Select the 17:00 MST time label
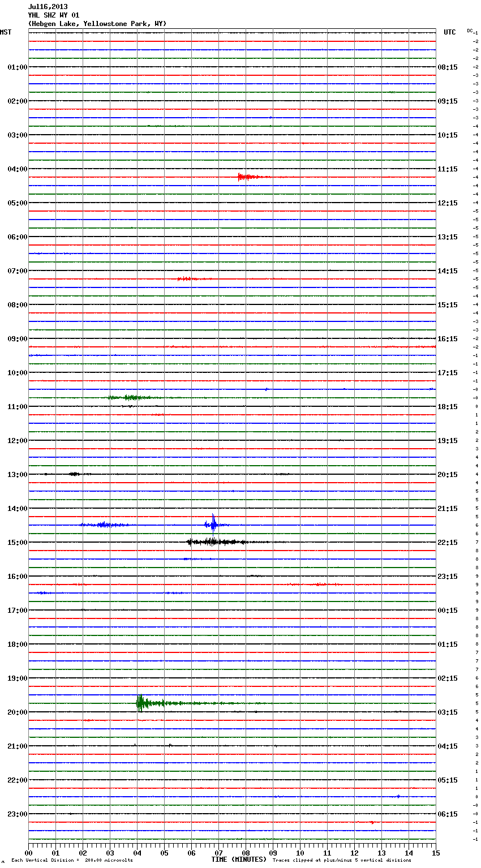Viewport: 481px width, 868px height. (18, 611)
